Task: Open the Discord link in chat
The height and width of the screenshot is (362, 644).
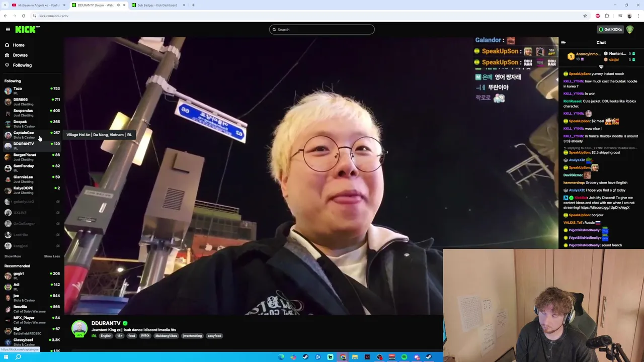Action: pyautogui.click(x=605, y=208)
